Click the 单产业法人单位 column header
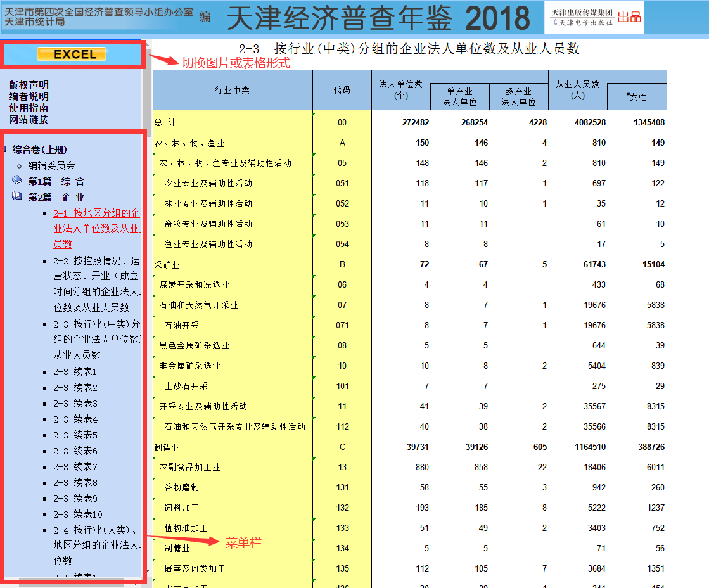The width and height of the screenshot is (709, 588). point(459,97)
